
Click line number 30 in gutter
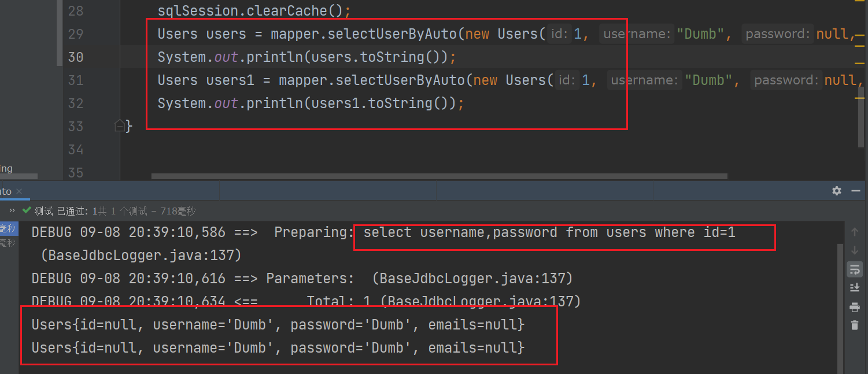point(75,57)
